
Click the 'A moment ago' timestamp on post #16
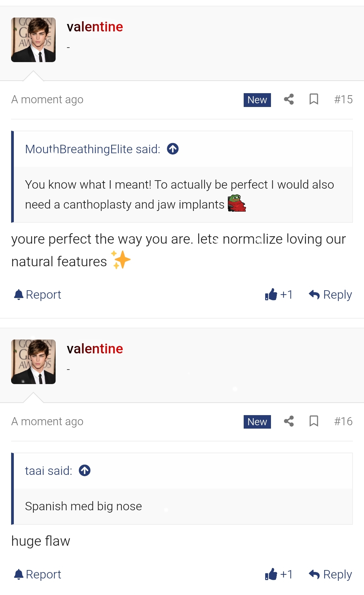47,421
